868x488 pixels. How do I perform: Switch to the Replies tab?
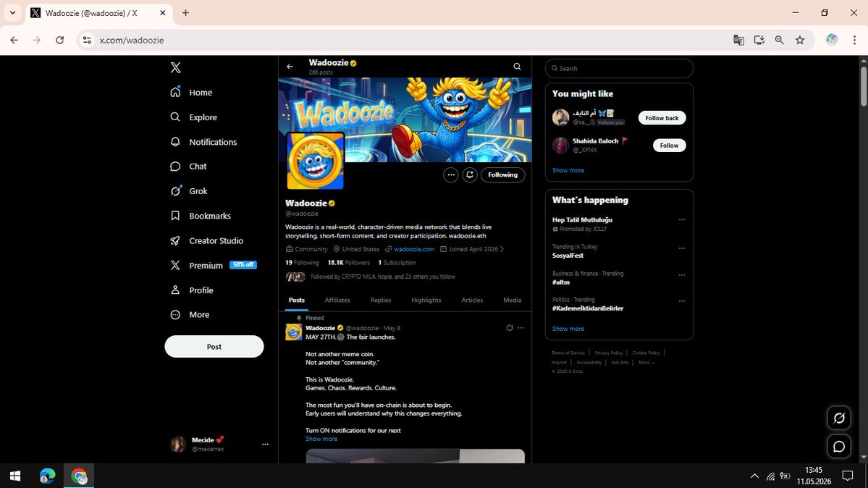pyautogui.click(x=380, y=300)
